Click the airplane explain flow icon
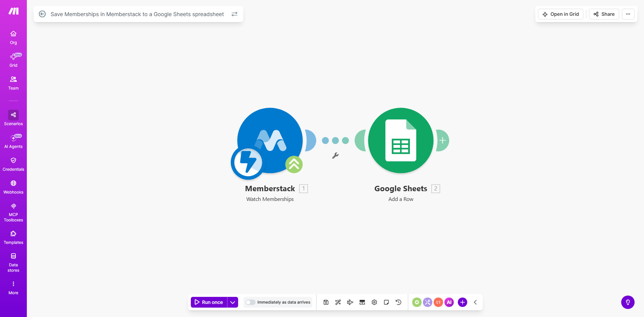 click(x=350, y=302)
